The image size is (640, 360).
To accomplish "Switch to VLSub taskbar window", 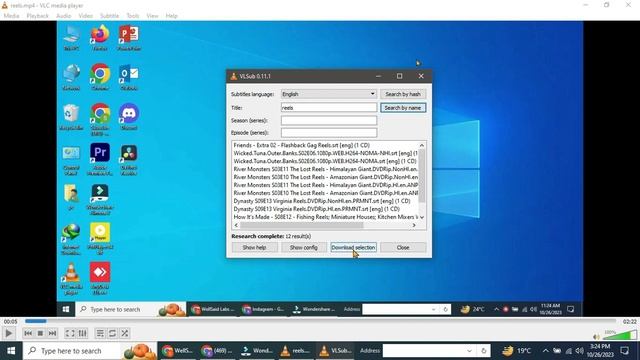I will coord(335,351).
